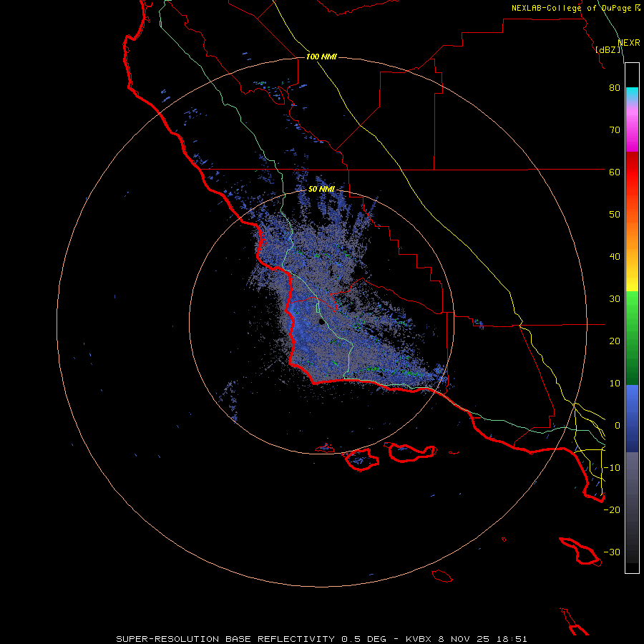Click the 0 value on the color scale
The image size is (644, 644).
[x=618, y=426]
